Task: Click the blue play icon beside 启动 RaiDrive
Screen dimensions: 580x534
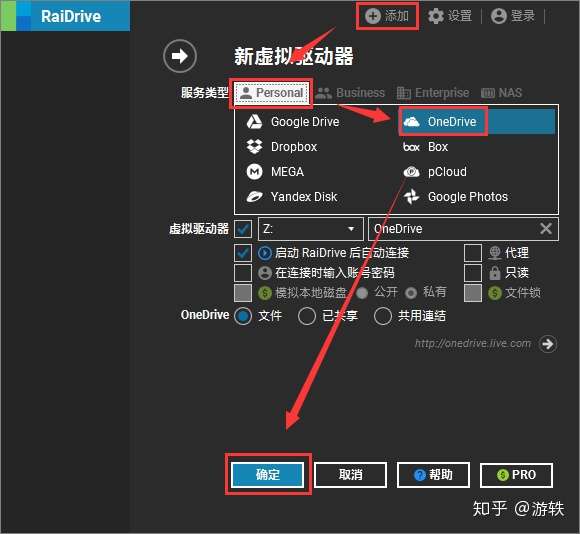Action: click(x=265, y=253)
